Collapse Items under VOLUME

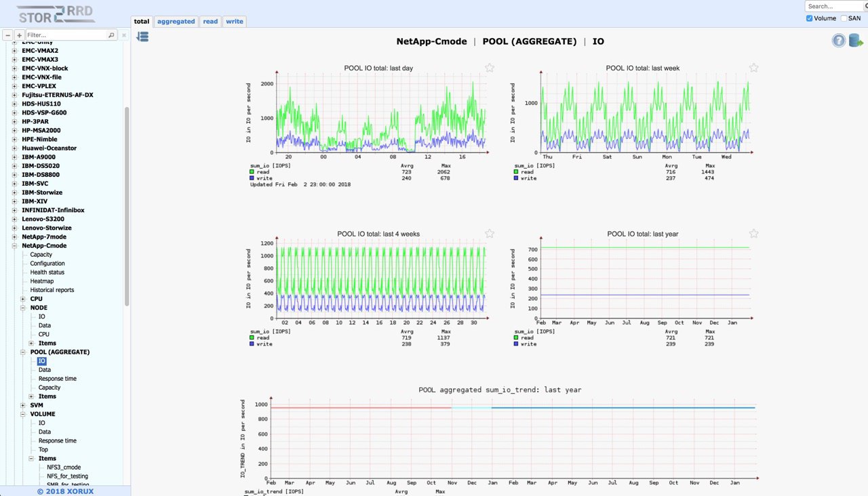click(31, 459)
